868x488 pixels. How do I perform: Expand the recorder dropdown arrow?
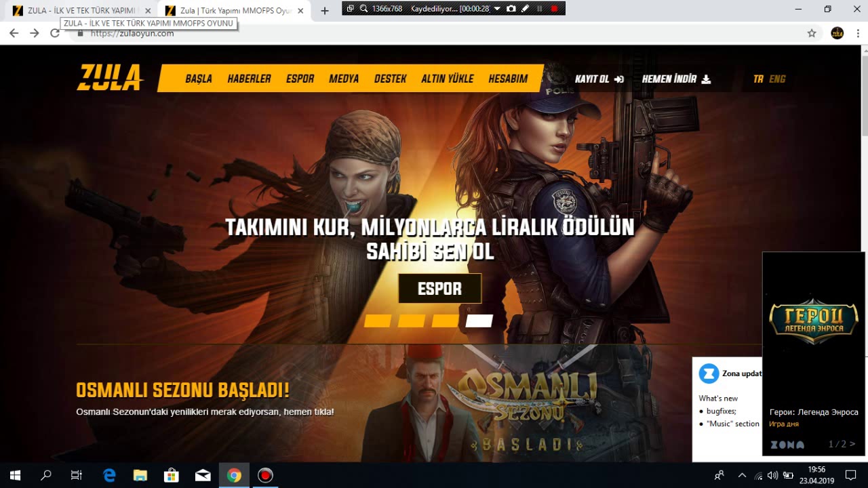(x=496, y=8)
